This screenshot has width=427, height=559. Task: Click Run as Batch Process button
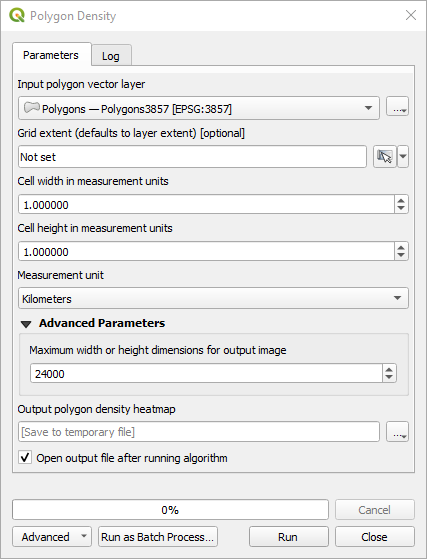coord(158,537)
